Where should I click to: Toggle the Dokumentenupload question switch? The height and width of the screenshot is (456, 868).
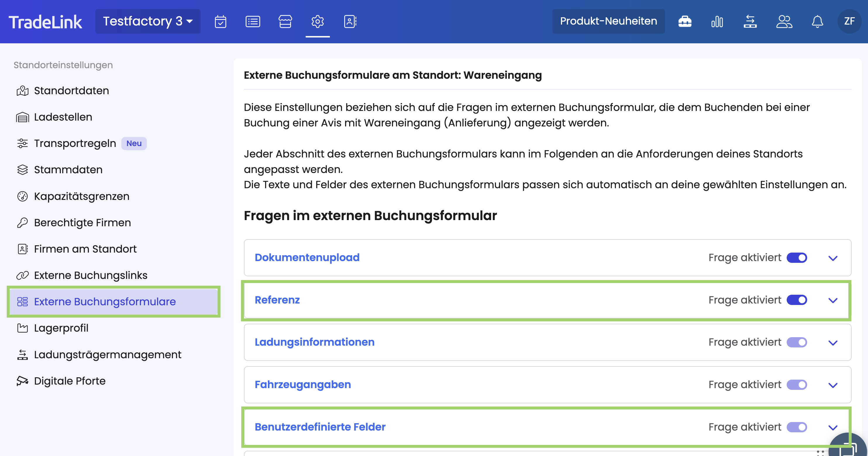point(797,258)
